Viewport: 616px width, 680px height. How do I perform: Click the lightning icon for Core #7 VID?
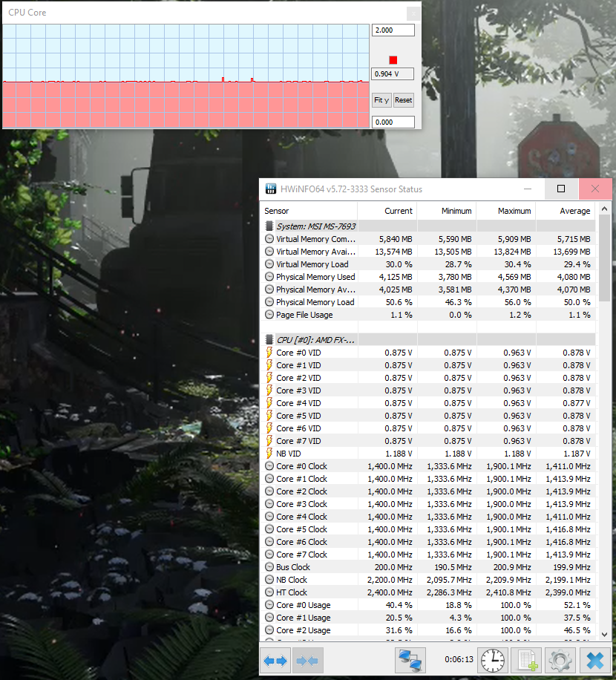click(x=269, y=441)
